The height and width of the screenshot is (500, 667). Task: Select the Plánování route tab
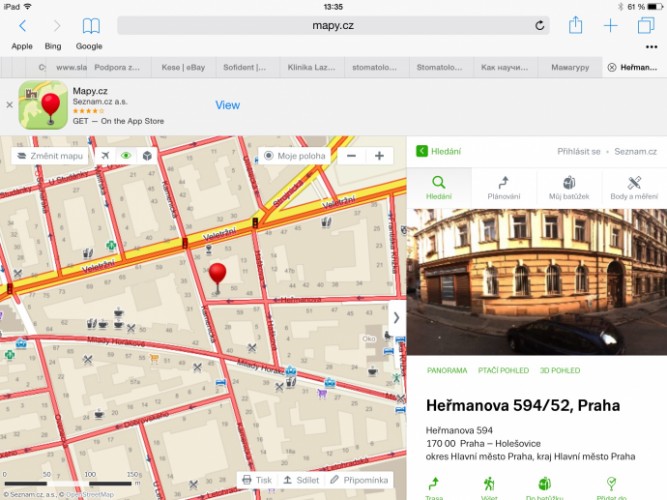(x=504, y=188)
